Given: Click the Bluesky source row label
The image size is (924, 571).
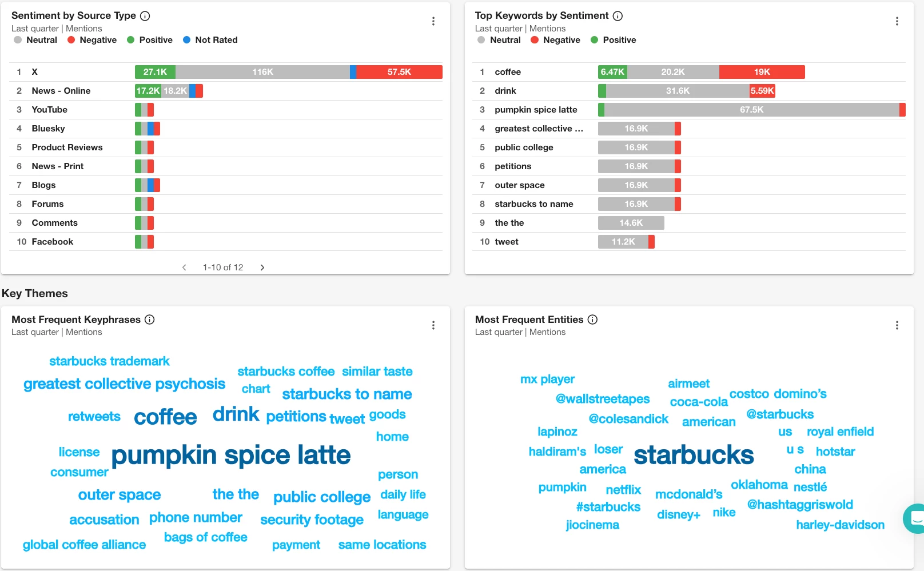Looking at the screenshot, I should [49, 129].
